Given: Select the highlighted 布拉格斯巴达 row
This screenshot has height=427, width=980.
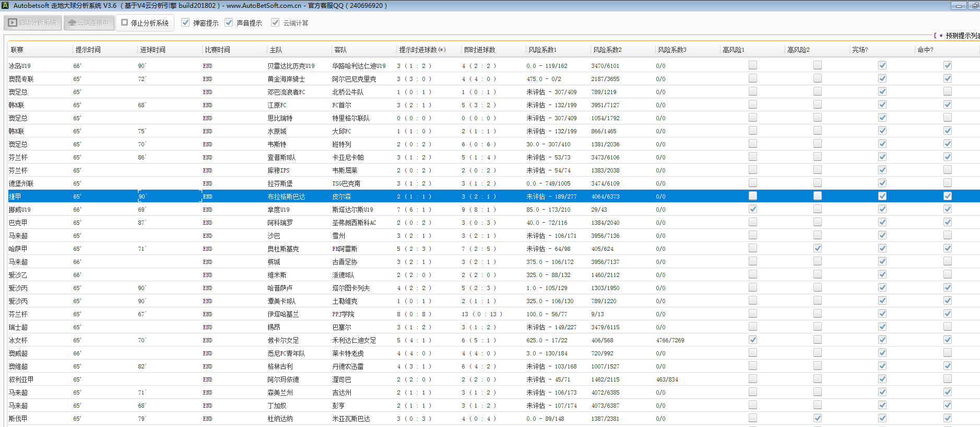Looking at the screenshot, I should tap(286, 197).
